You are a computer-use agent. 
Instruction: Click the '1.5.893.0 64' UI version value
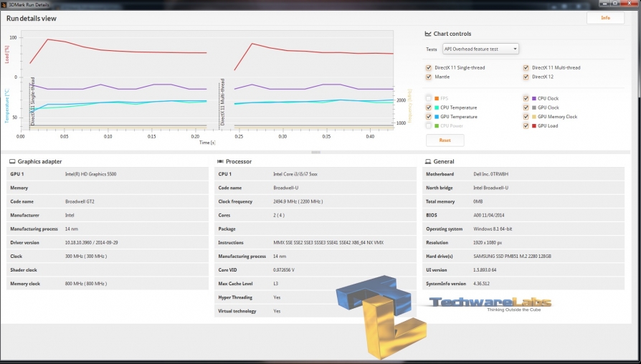click(x=485, y=270)
